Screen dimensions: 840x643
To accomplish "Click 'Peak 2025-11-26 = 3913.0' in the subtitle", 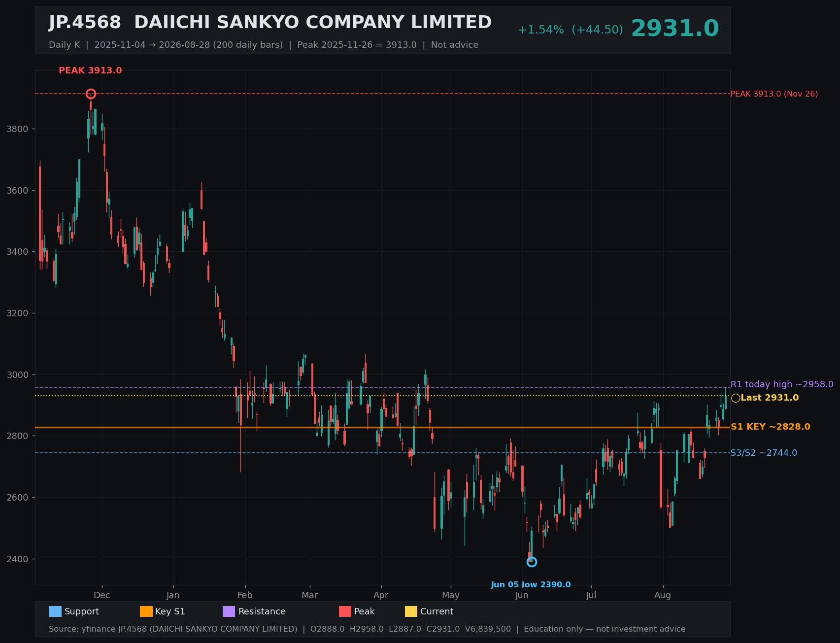I will click(357, 45).
